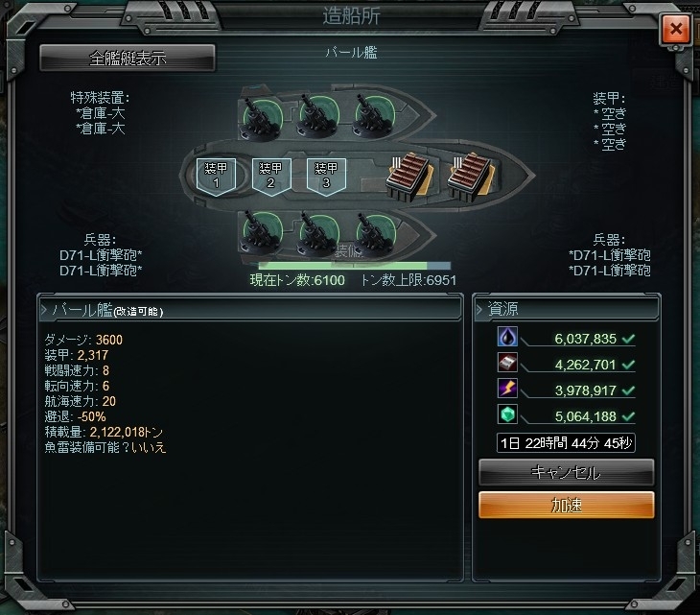
Task: Select the 装甲 1 armor slot
Action: point(216,176)
